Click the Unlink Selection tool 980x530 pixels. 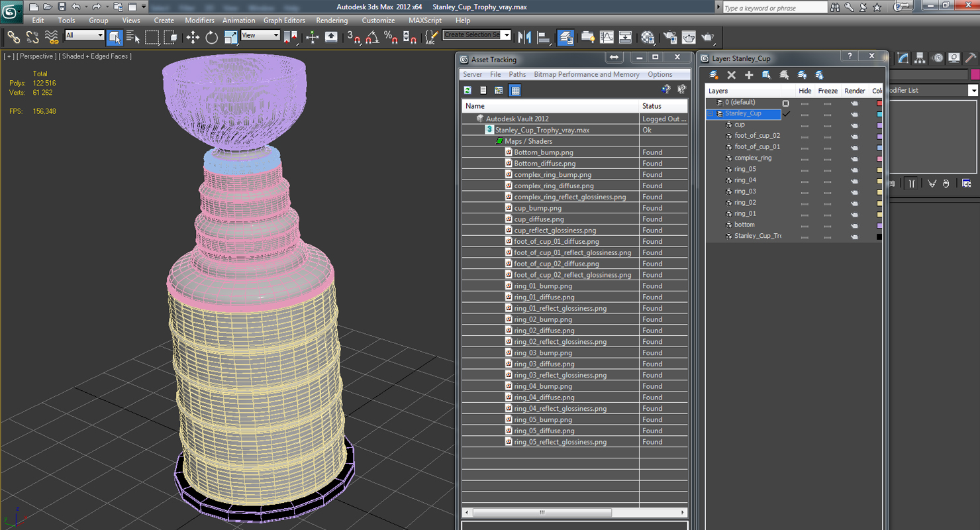point(32,37)
